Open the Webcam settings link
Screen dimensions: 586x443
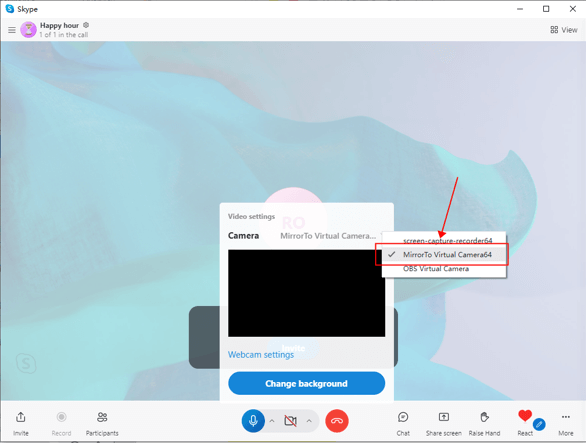click(261, 354)
